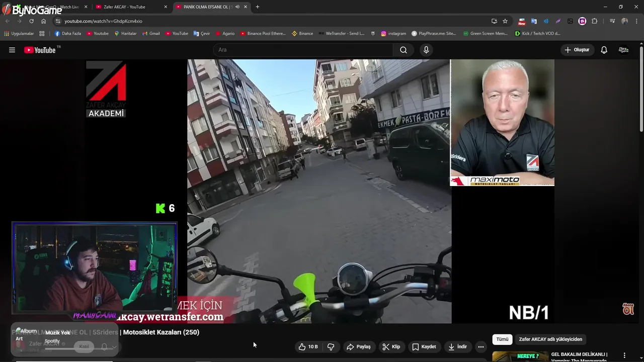Open the Gmail bookmark
Screen dimensions: 644x362
click(x=151, y=34)
